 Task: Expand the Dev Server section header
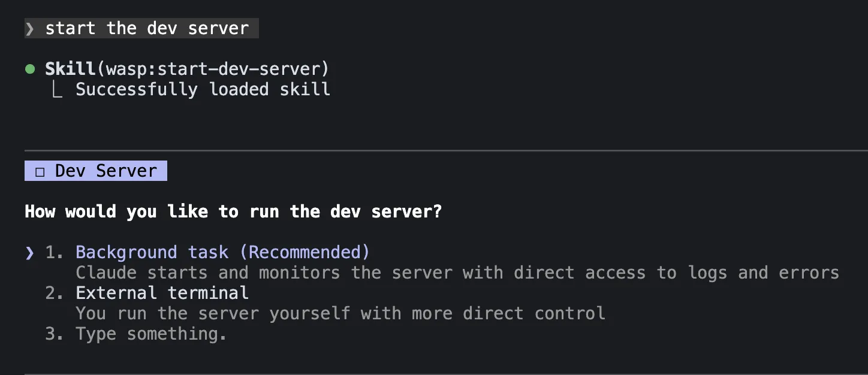point(95,171)
